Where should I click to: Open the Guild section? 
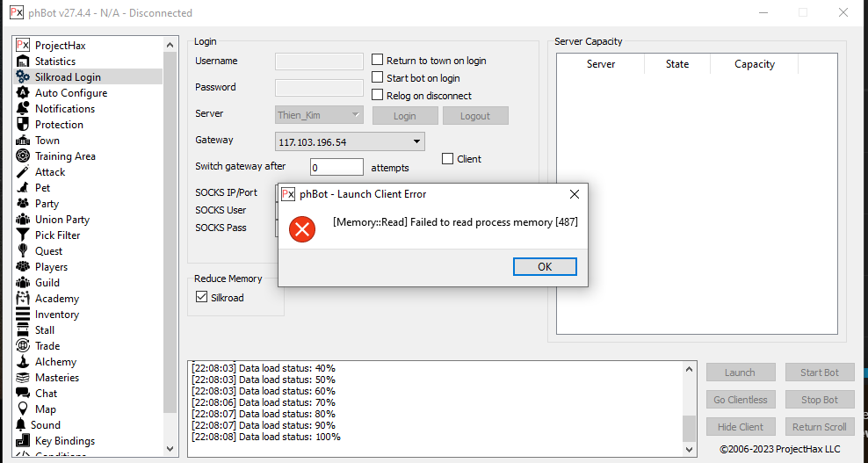[x=47, y=283]
